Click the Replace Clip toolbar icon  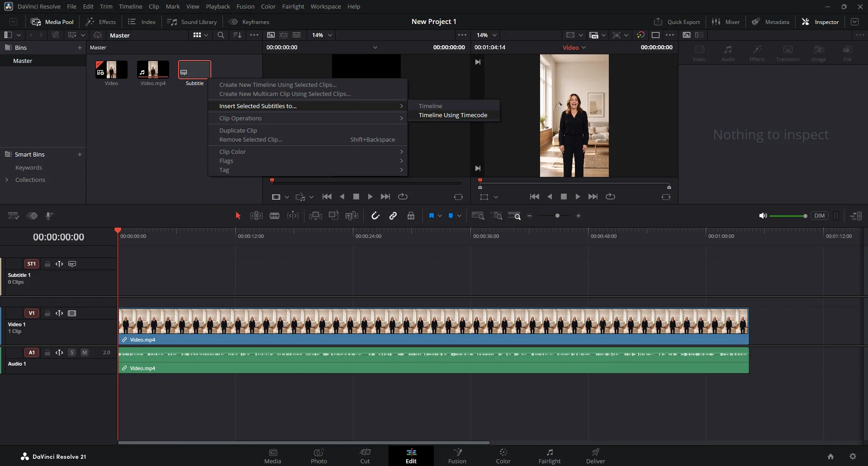(352, 216)
